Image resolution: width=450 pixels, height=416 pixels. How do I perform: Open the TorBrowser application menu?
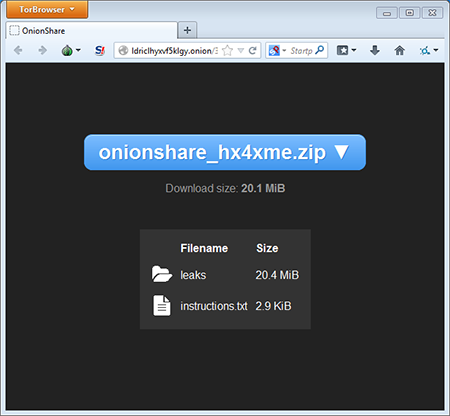pos(47,9)
